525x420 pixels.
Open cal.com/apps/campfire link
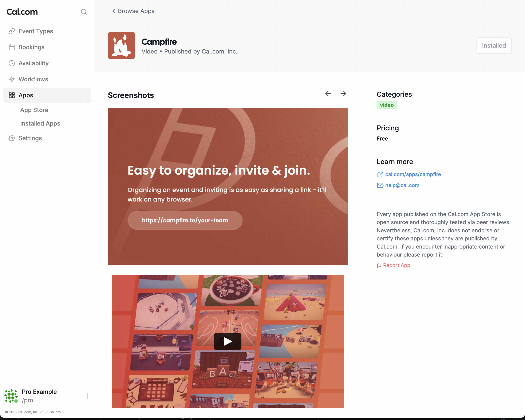coord(413,174)
